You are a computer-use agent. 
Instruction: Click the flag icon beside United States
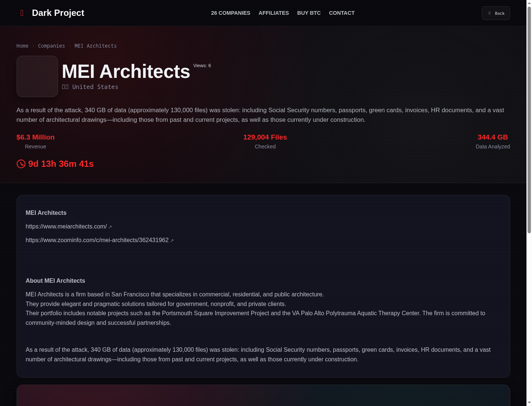pyautogui.click(x=65, y=87)
